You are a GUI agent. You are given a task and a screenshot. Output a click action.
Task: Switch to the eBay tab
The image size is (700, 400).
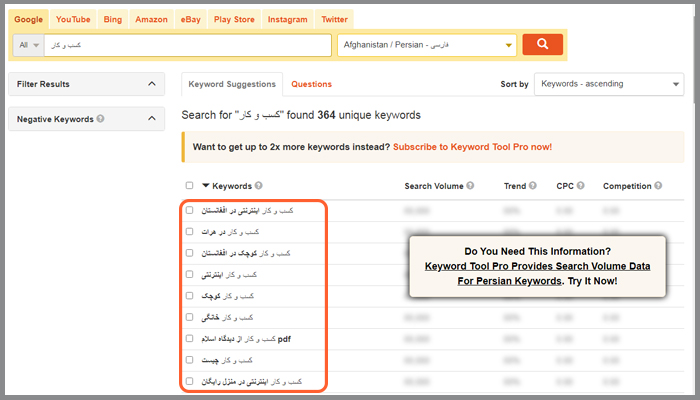(x=191, y=19)
